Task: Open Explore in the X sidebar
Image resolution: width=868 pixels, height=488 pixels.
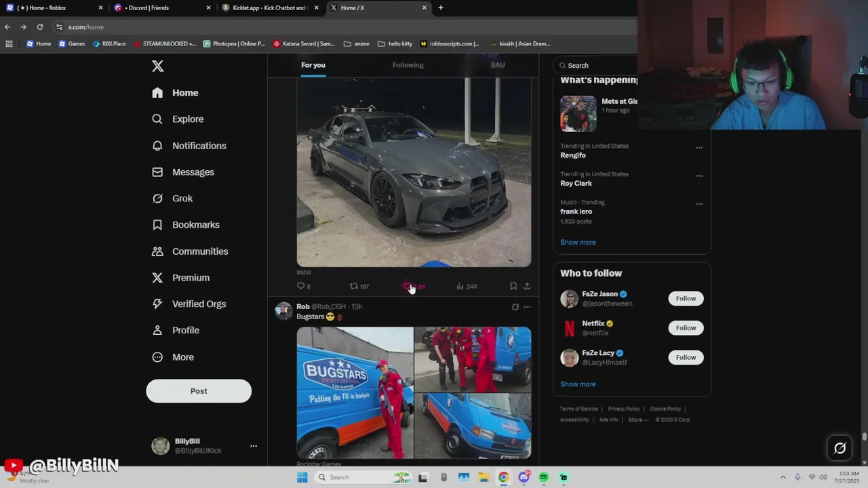Action: 178,119
